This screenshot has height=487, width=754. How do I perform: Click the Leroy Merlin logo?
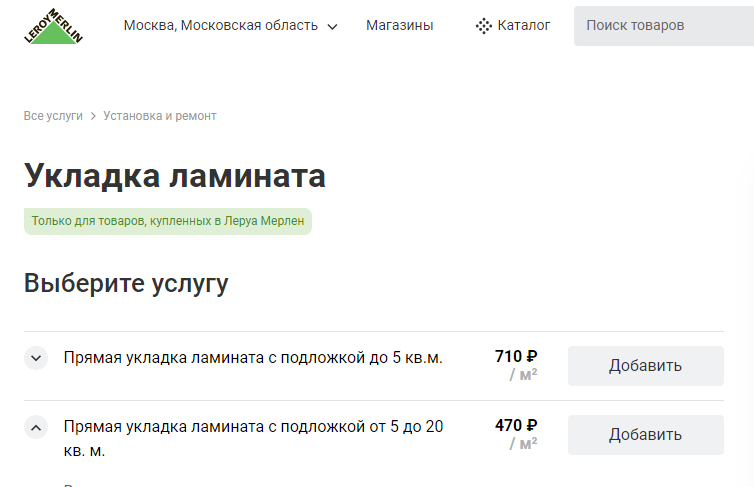click(x=54, y=26)
